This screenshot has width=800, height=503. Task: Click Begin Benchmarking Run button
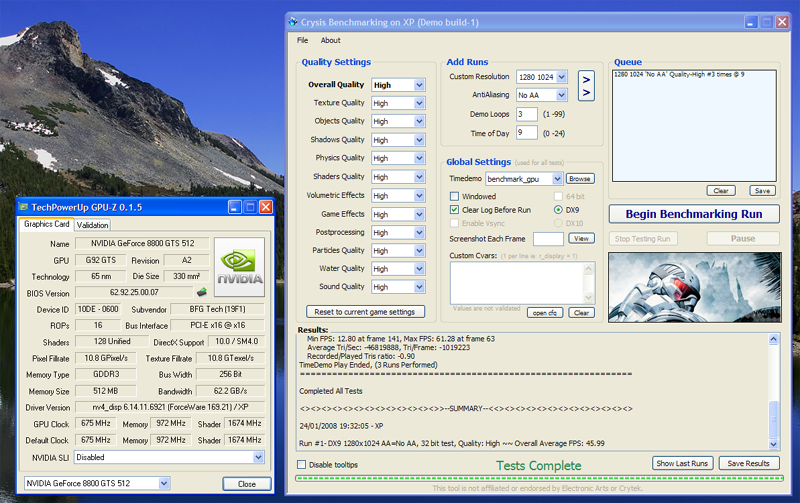pyautogui.click(x=694, y=214)
